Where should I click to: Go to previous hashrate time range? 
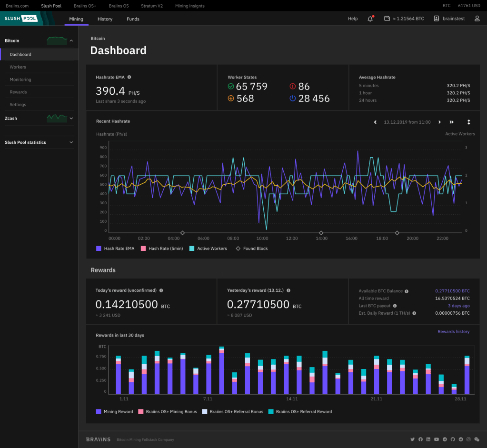pos(375,122)
